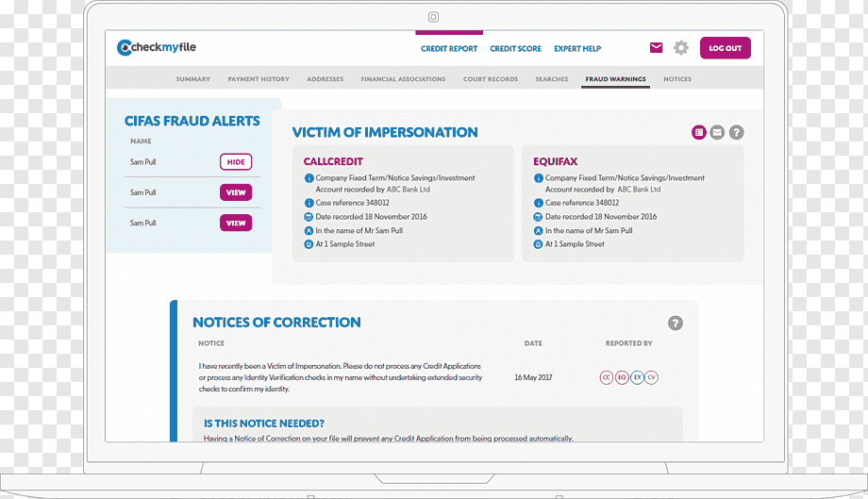Open settings gear icon in header
This screenshot has height=499, width=868.
click(x=681, y=47)
